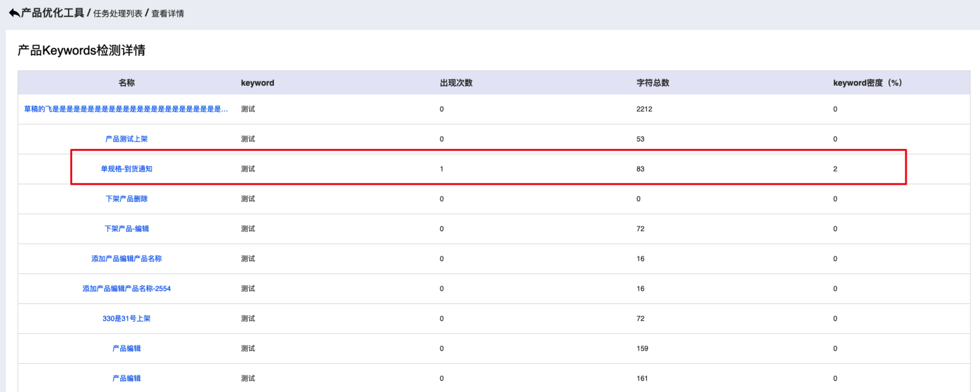
Task: Click the 名称 column header
Action: coord(127,82)
